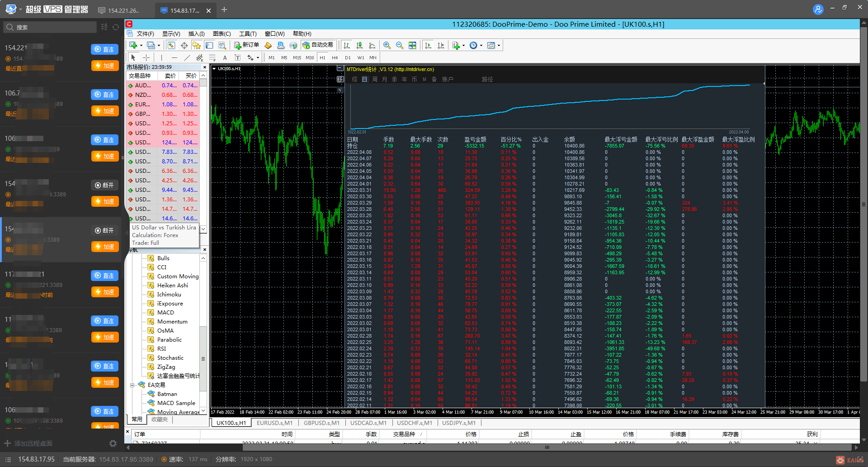
Task: Click the 周 weekly stats tab
Action: (375, 79)
